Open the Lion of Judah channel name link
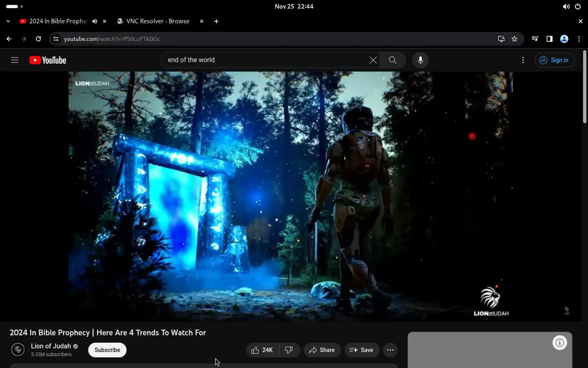Image resolution: width=588 pixels, height=368 pixels. tap(51, 346)
